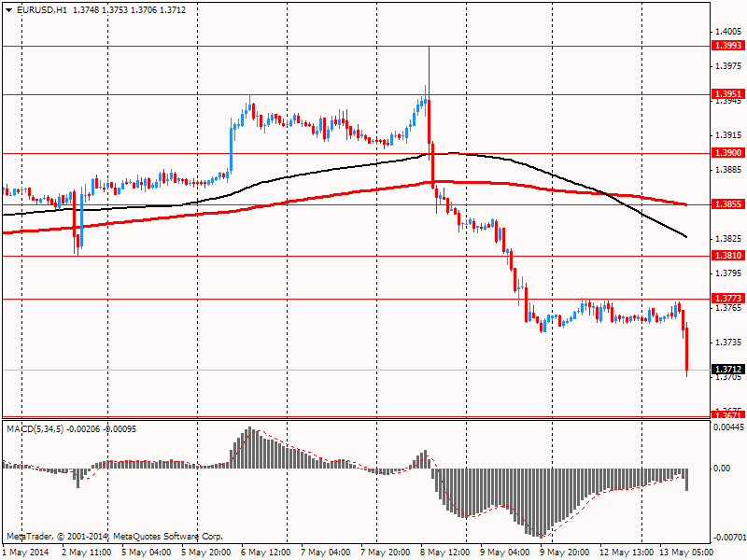
Task: Select the 1.3900 red price level label
Action: click(727, 152)
